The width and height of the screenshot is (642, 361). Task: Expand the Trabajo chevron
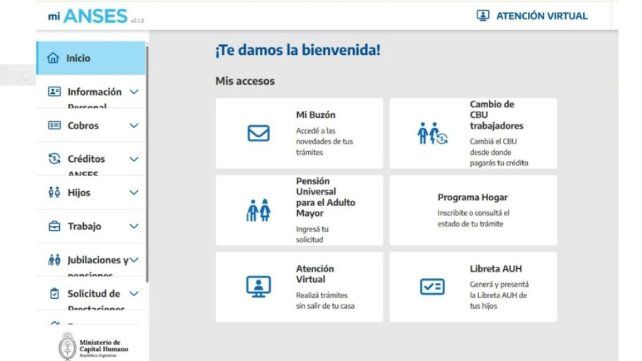(x=134, y=226)
